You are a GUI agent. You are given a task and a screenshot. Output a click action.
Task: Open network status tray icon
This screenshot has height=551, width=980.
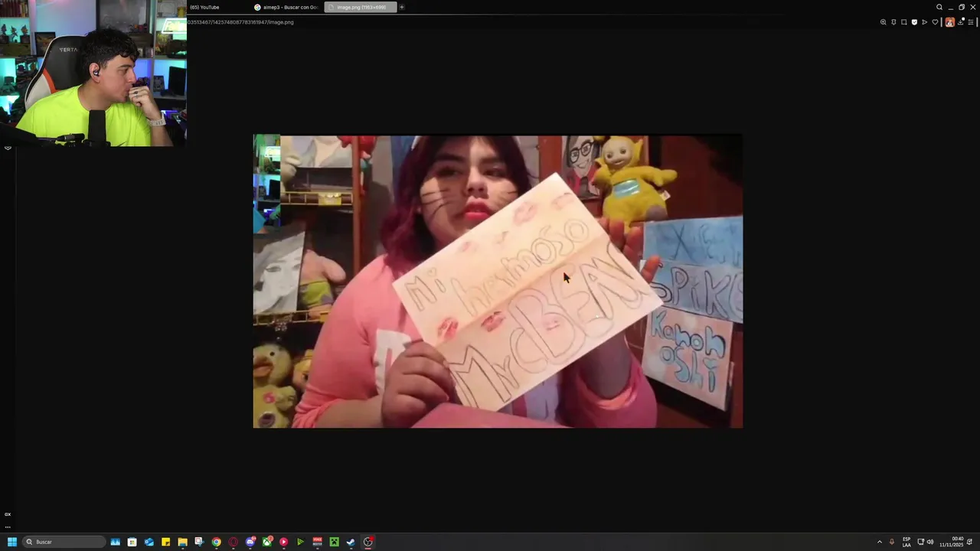920,542
